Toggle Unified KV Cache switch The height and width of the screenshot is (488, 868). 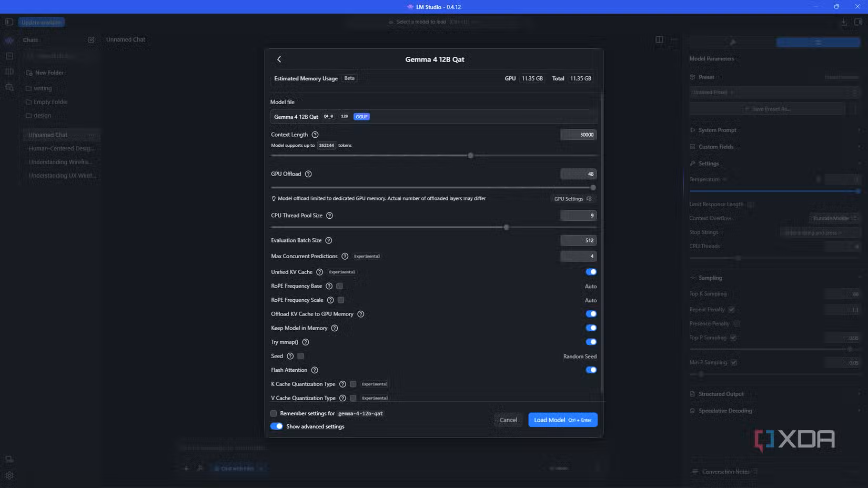591,272
